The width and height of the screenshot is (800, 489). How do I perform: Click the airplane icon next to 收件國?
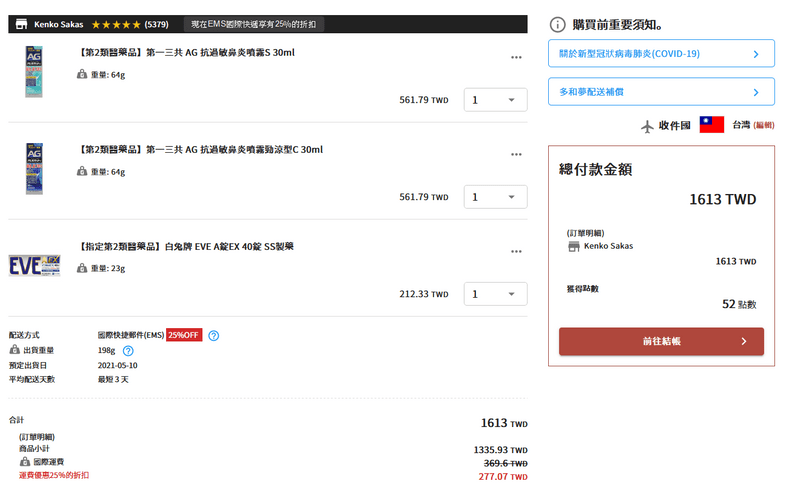(647, 126)
